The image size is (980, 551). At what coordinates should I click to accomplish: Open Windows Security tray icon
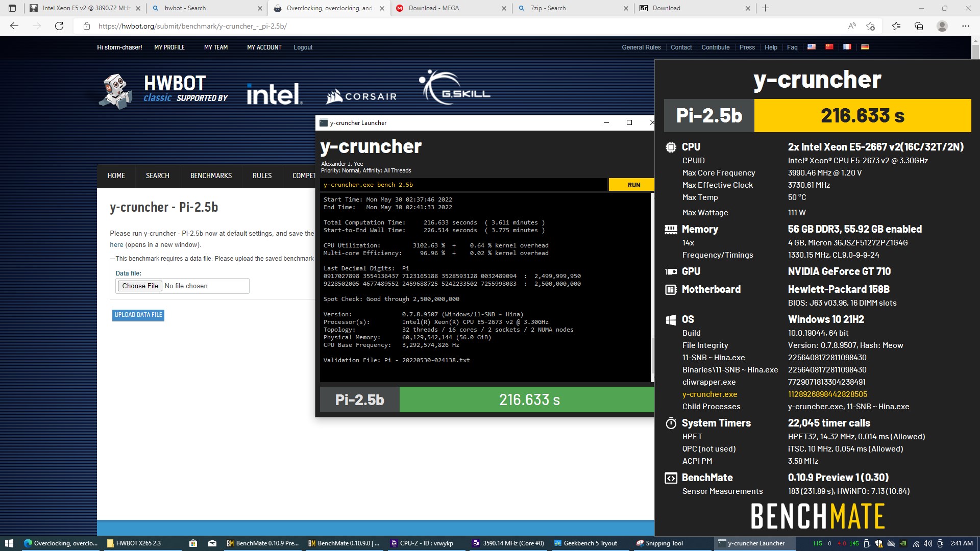[879, 543]
